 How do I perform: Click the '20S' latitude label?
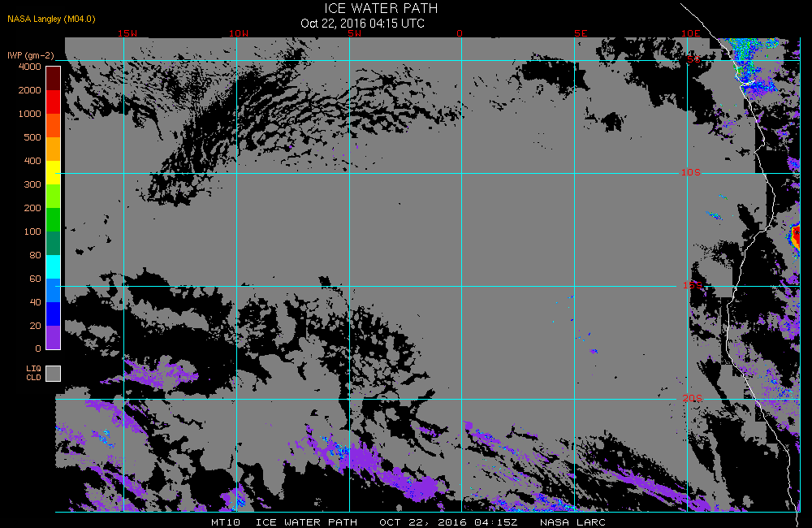(693, 399)
